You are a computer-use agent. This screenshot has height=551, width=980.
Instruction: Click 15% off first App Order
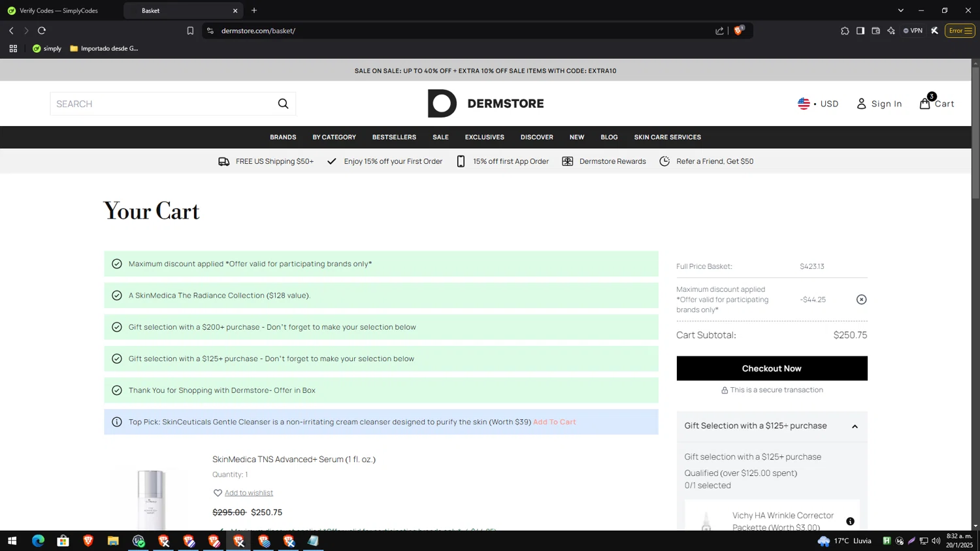click(x=502, y=161)
